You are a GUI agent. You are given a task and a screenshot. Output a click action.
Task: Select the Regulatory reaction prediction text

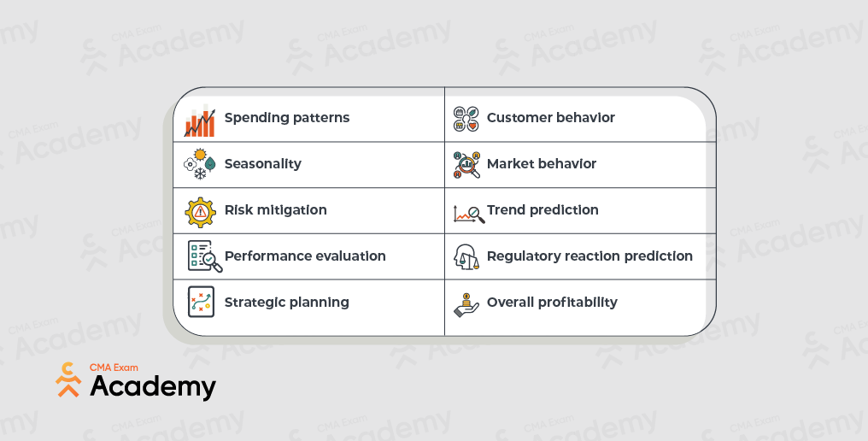589,256
